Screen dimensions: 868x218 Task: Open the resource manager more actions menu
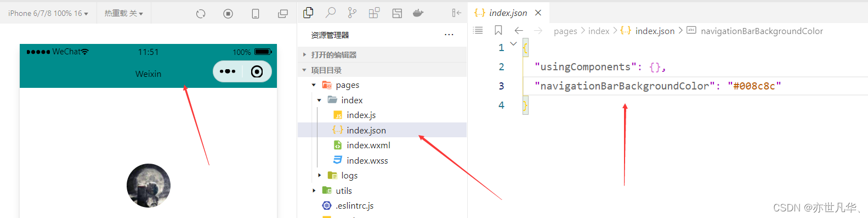click(x=449, y=35)
